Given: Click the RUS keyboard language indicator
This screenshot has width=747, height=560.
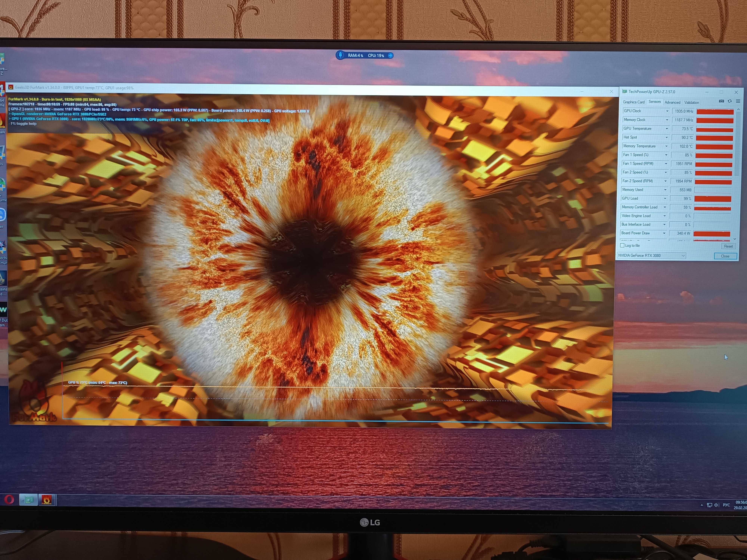Looking at the screenshot, I should pos(726,505).
